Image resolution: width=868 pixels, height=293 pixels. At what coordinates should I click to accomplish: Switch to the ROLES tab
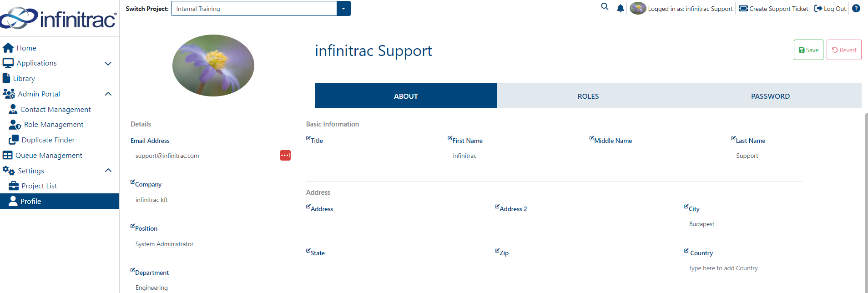point(588,96)
